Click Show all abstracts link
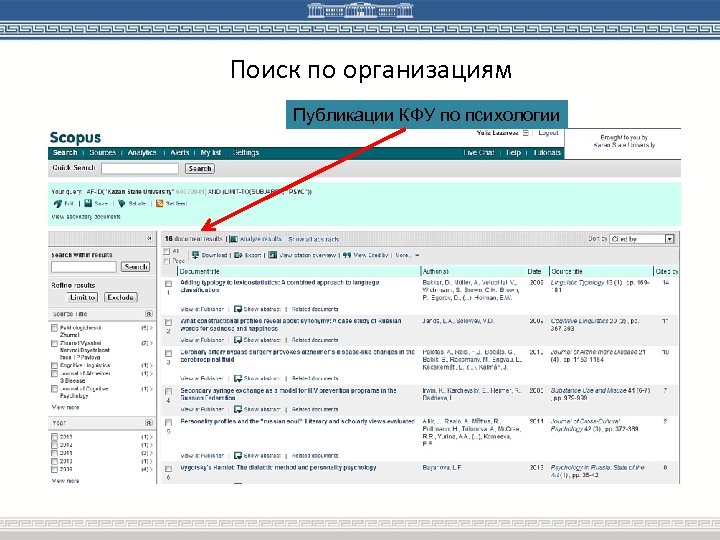The height and width of the screenshot is (540, 720). 314,239
